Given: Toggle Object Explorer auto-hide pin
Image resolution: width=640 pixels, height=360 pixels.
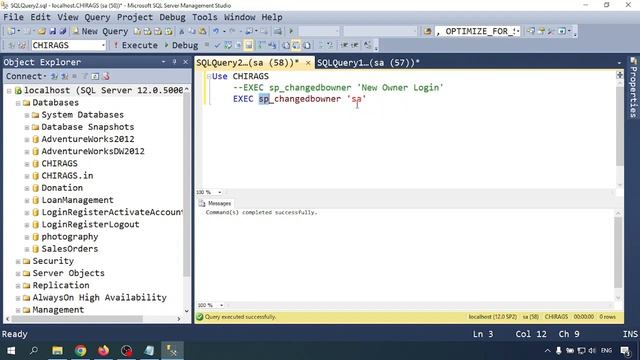Looking at the screenshot, I should tap(174, 62).
